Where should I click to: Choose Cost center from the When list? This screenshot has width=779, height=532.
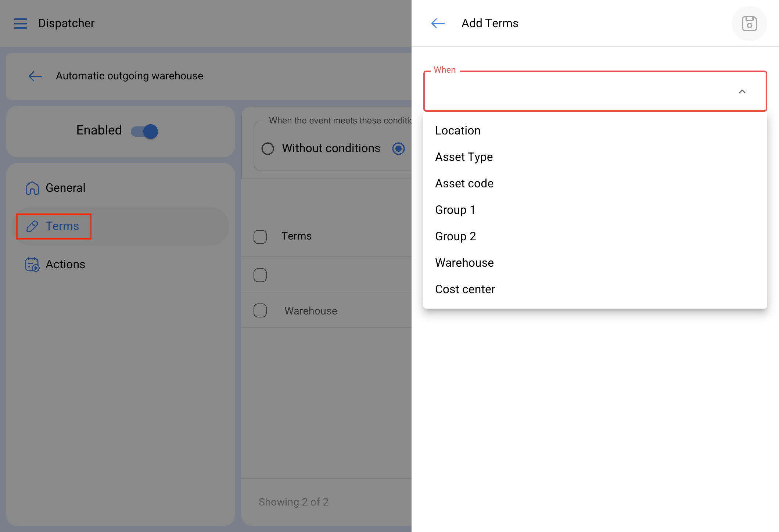pyautogui.click(x=595, y=290)
